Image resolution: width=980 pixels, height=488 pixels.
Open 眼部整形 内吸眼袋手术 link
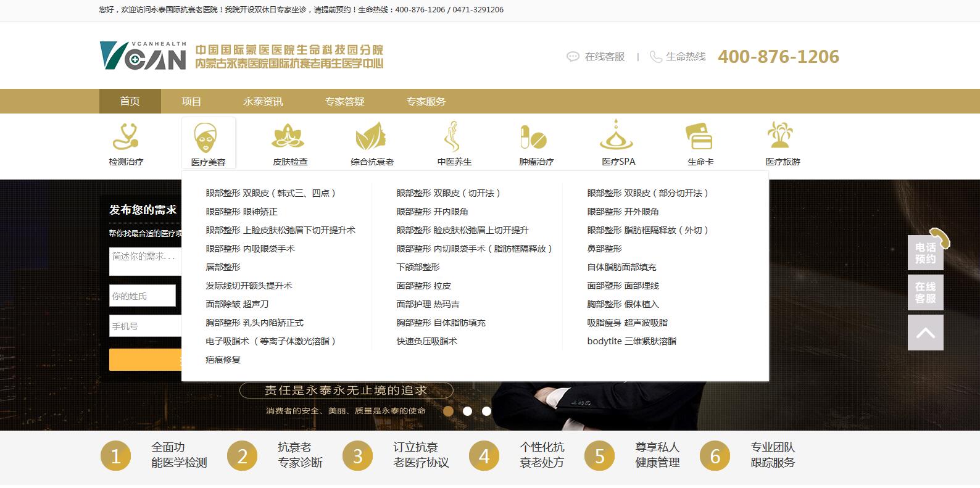tap(250, 249)
